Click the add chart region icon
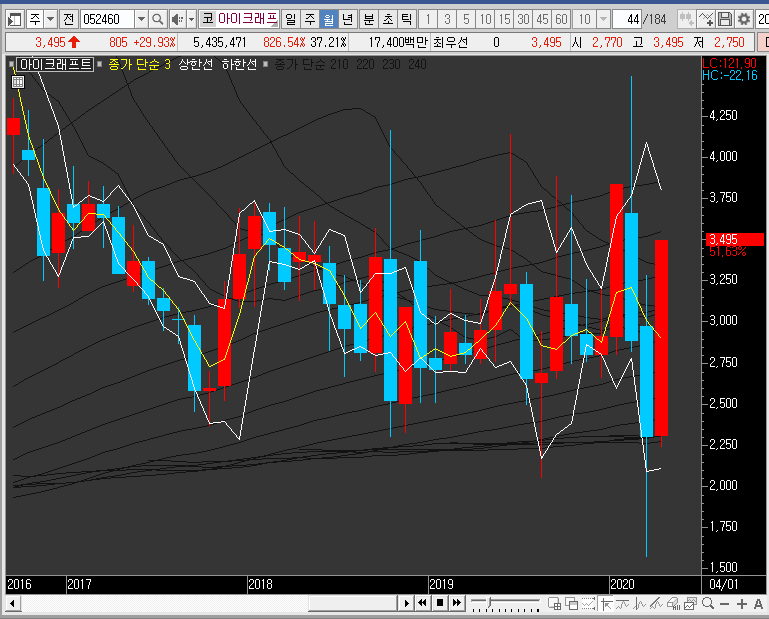Image resolution: width=769 pixels, height=619 pixels. tap(554, 604)
